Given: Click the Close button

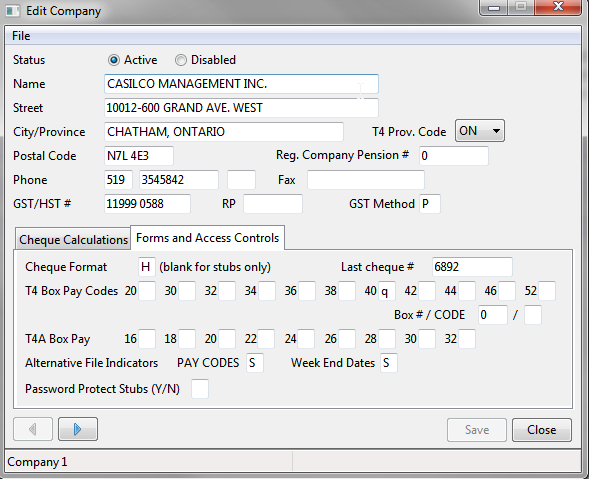Looking at the screenshot, I should [542, 430].
